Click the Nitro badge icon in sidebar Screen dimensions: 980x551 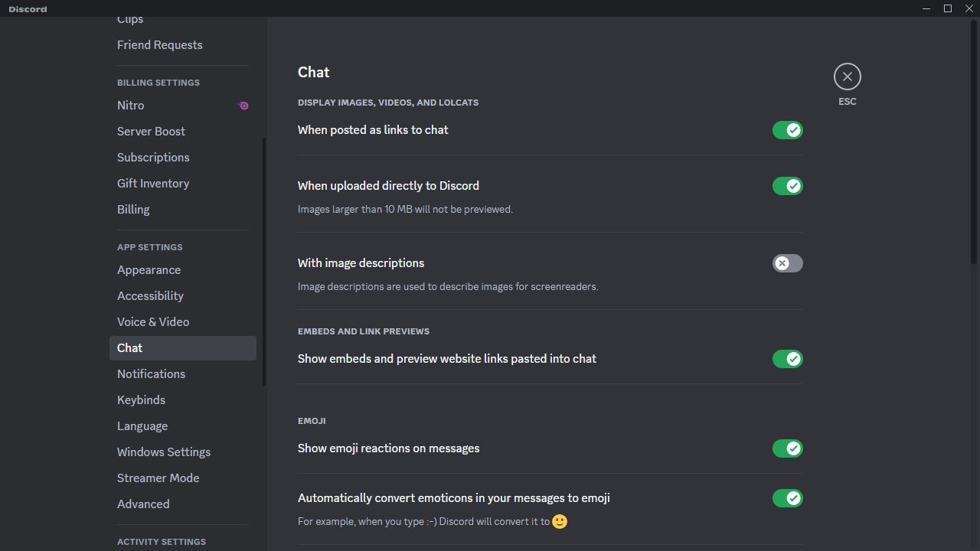click(243, 106)
